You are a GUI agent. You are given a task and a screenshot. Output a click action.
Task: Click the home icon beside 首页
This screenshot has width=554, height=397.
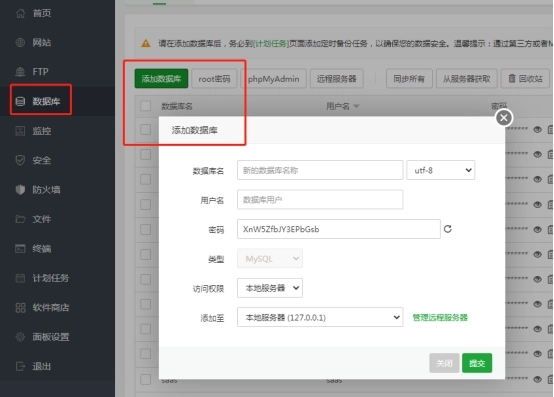click(x=20, y=13)
